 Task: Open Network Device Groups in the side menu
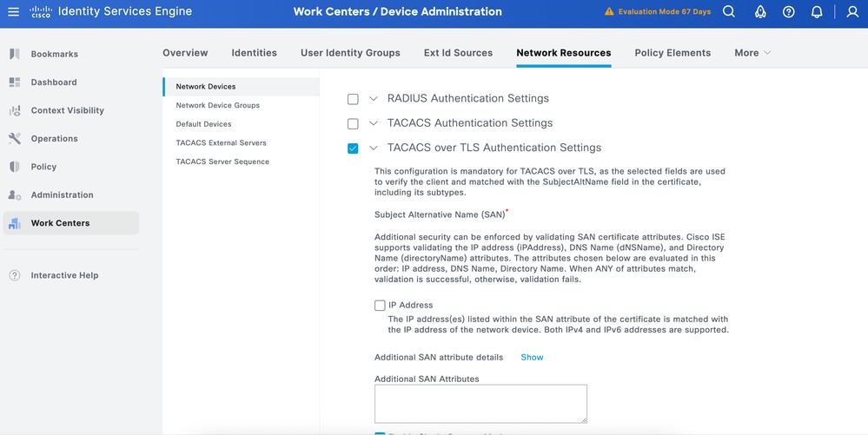[218, 105]
